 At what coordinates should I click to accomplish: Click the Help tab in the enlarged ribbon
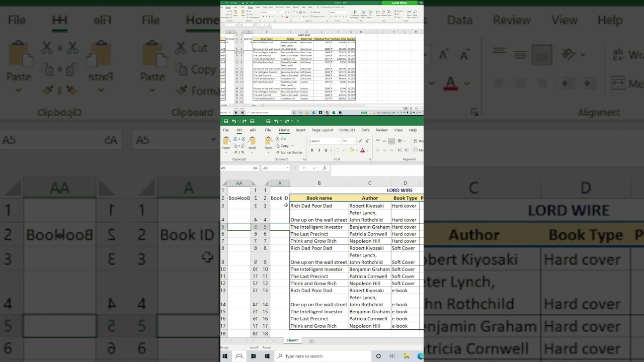pyautogui.click(x=413, y=130)
